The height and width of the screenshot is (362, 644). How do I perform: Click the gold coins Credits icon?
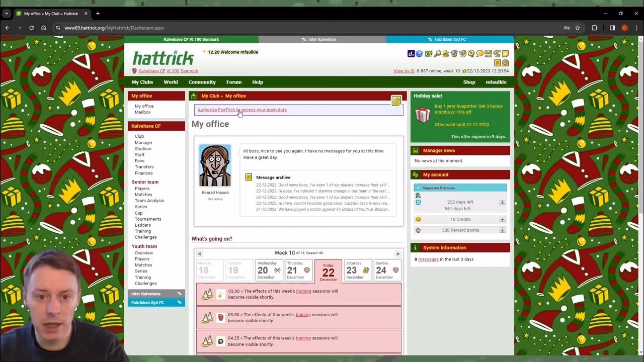coord(418,219)
